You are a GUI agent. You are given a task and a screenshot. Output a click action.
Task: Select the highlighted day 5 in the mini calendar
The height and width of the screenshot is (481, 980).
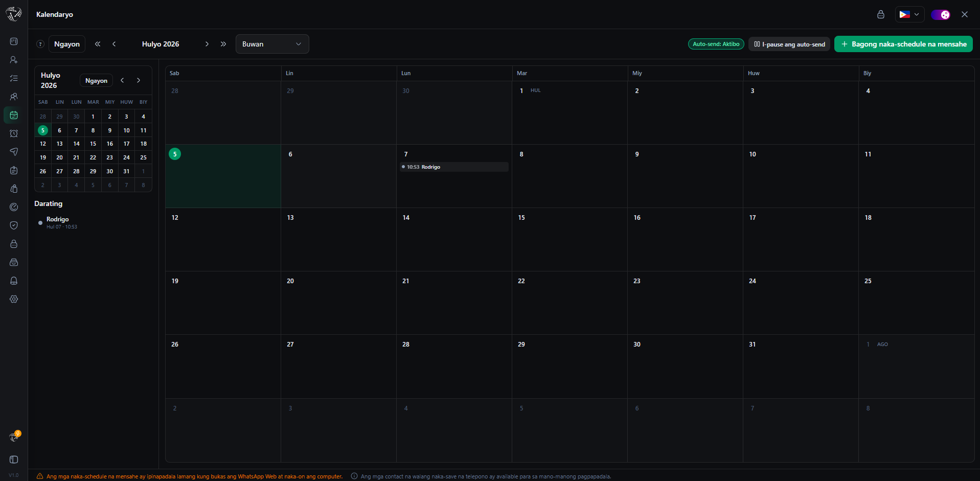43,130
